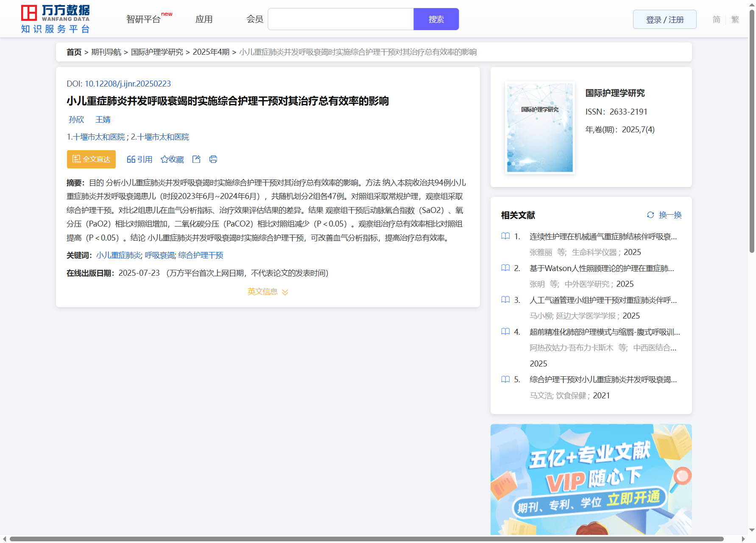Viewport: 756px width, 543px height.
Task: Open journal title 国际护理学研究 in sidebar
Action: click(x=615, y=93)
